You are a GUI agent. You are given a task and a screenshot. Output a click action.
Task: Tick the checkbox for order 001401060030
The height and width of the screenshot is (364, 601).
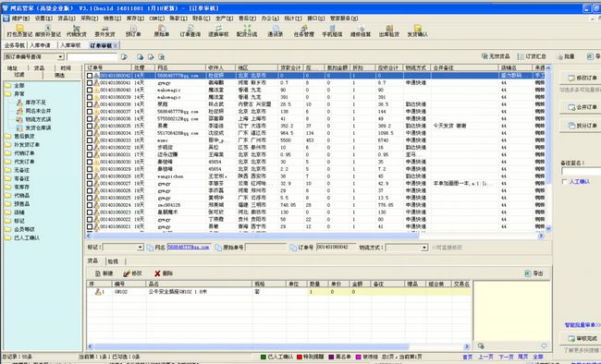click(x=90, y=162)
